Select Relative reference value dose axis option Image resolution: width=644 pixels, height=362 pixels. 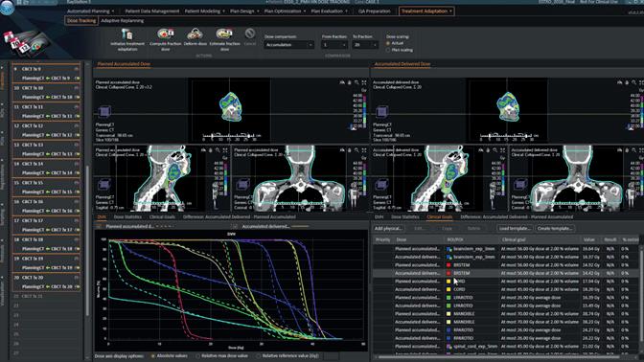[x=259, y=356]
